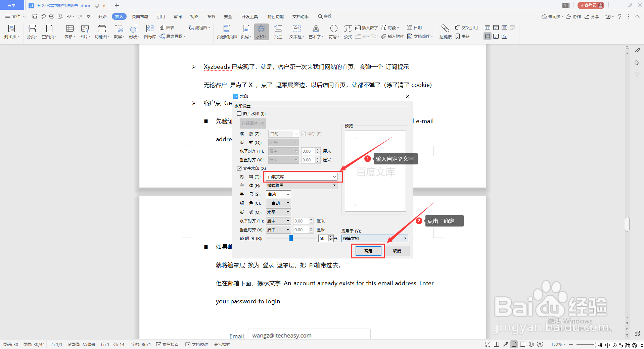This screenshot has width=644, height=349.
Task: Click the Cancel (取消) button
Action: tap(397, 251)
